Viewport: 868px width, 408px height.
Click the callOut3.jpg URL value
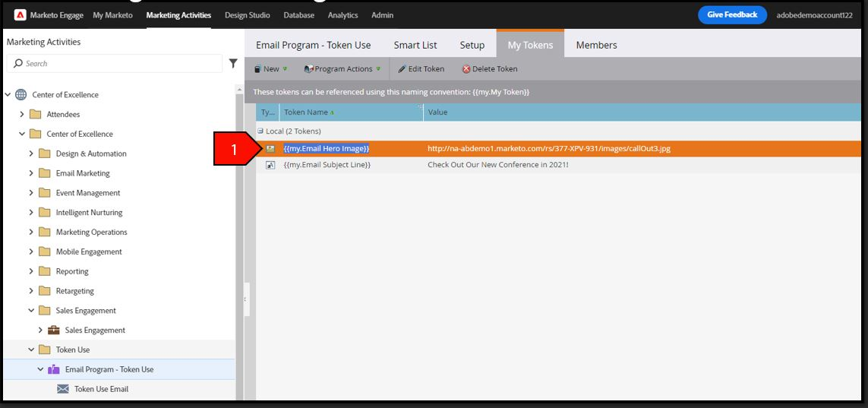(548, 148)
